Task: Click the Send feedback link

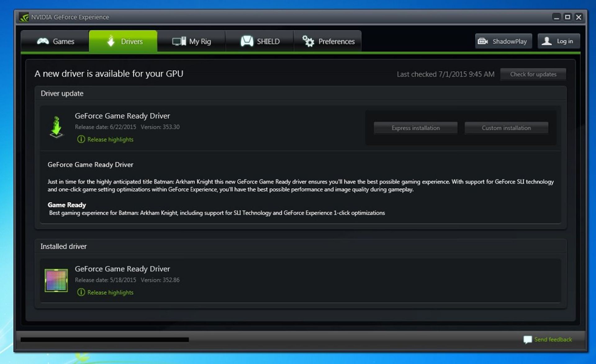Action: point(553,340)
